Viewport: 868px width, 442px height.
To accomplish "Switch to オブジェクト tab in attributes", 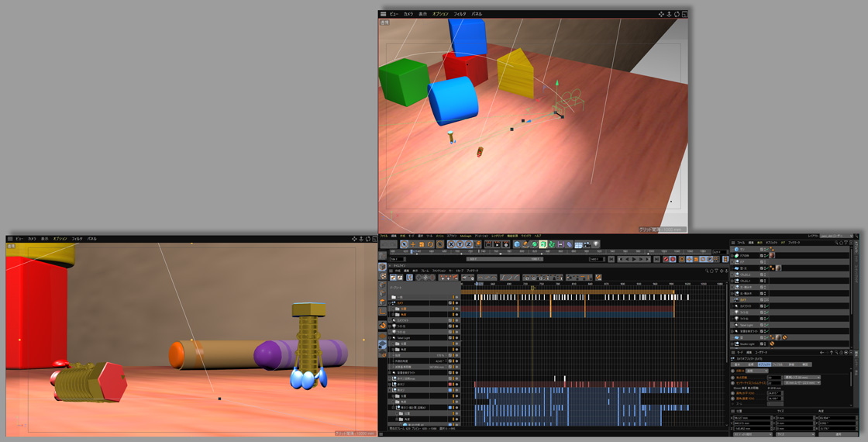I will pyautogui.click(x=764, y=364).
